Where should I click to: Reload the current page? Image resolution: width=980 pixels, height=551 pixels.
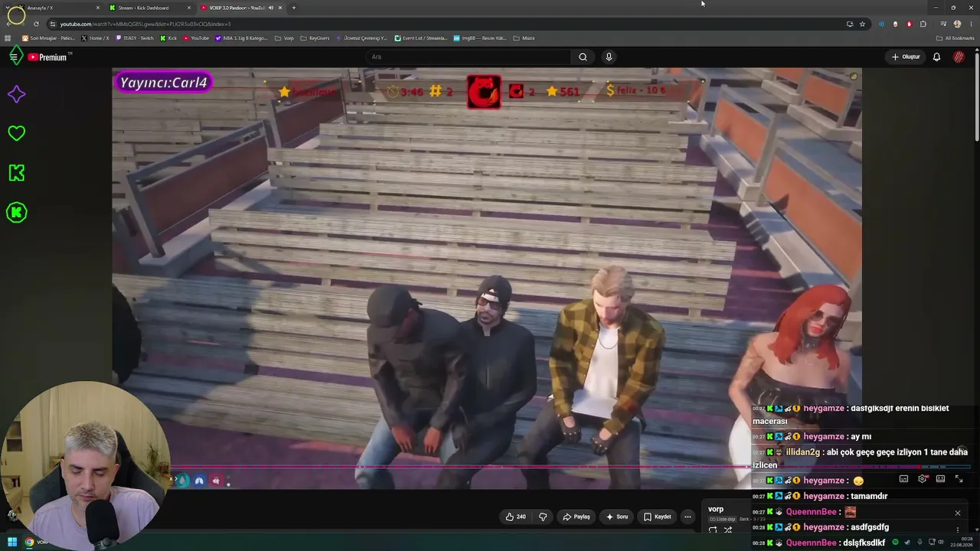click(36, 24)
